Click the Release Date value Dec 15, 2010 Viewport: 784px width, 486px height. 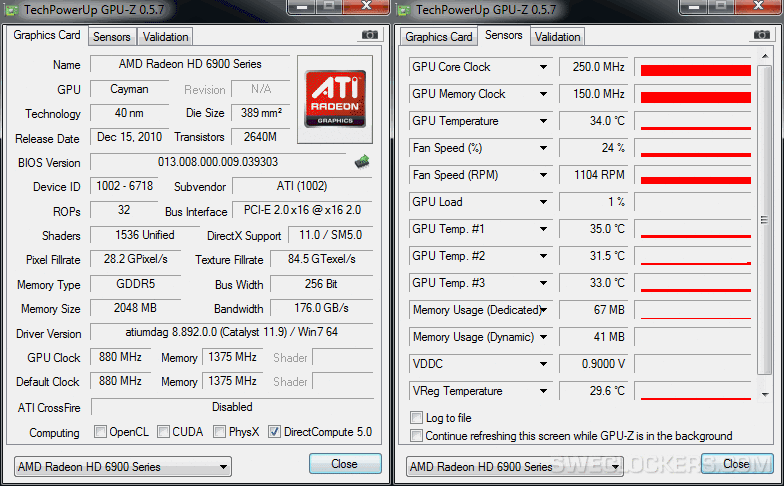pyautogui.click(x=130, y=137)
